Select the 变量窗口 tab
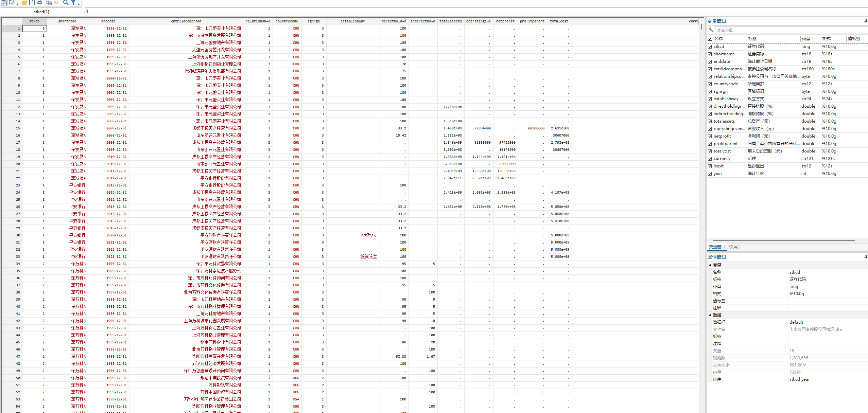The height and width of the screenshot is (413, 868). point(717,247)
